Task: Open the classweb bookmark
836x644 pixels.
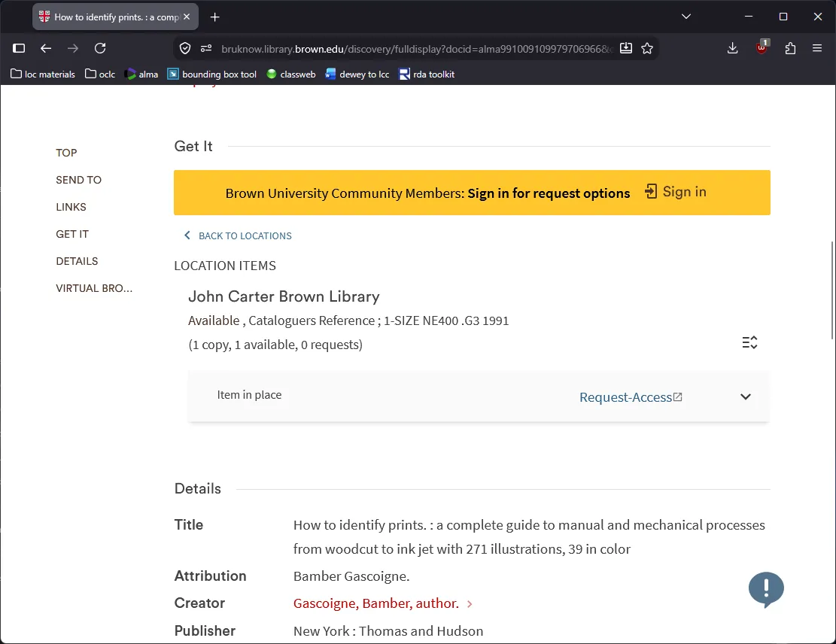Action: pyautogui.click(x=291, y=74)
